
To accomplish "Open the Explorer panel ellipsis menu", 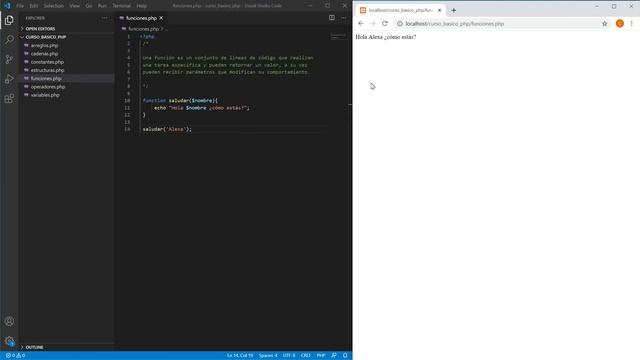I will point(104,18).
